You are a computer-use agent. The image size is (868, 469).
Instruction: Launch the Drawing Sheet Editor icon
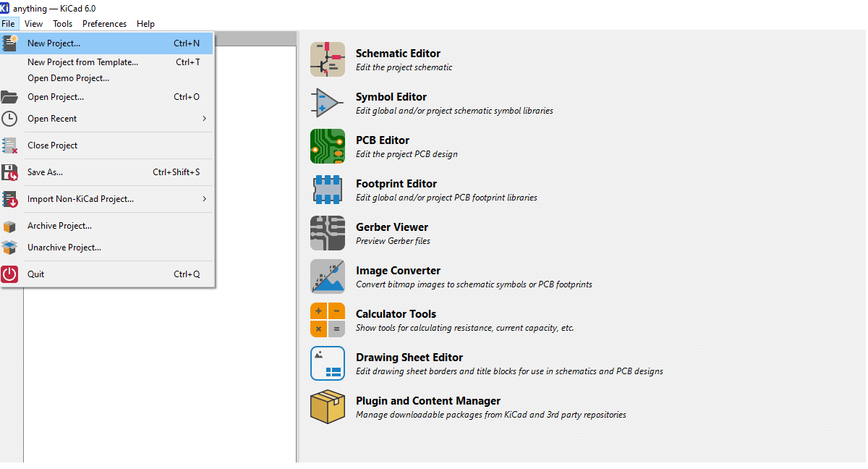pos(328,363)
